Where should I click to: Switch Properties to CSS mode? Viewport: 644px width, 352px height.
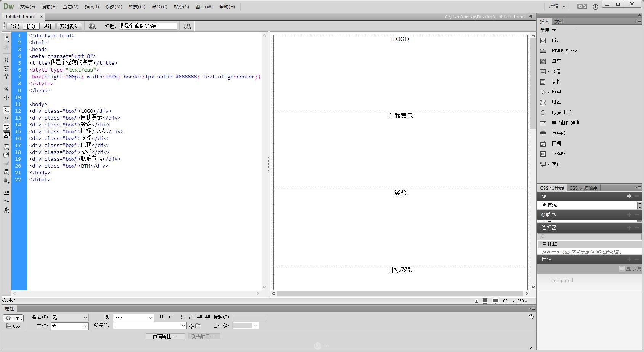point(13,326)
